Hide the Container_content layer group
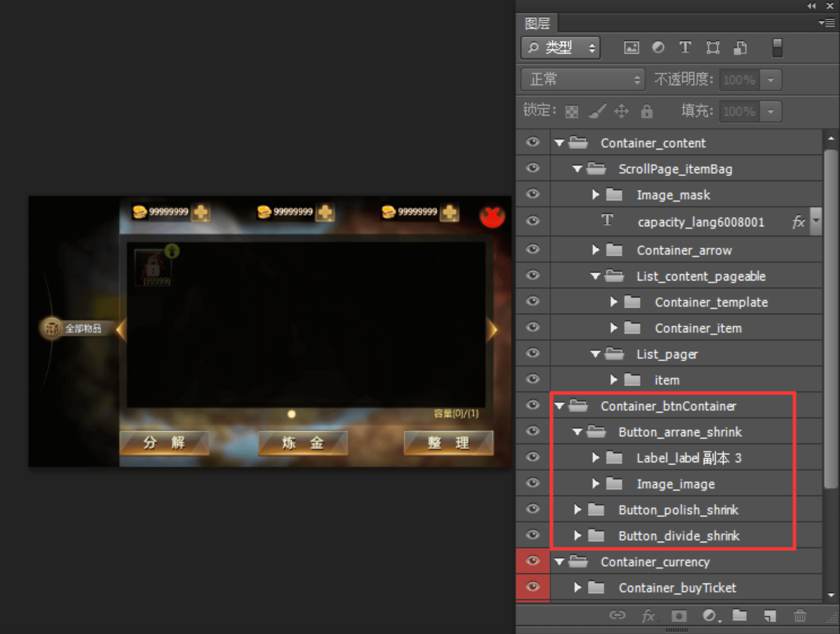840x634 pixels. click(532, 143)
